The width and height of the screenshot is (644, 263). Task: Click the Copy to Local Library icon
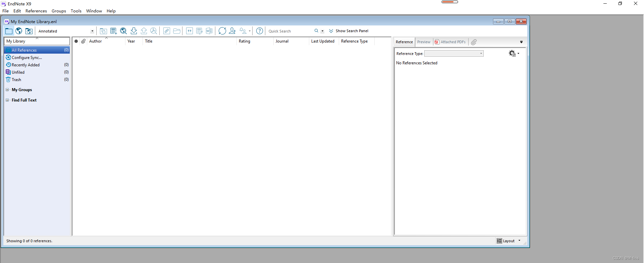coord(103,31)
